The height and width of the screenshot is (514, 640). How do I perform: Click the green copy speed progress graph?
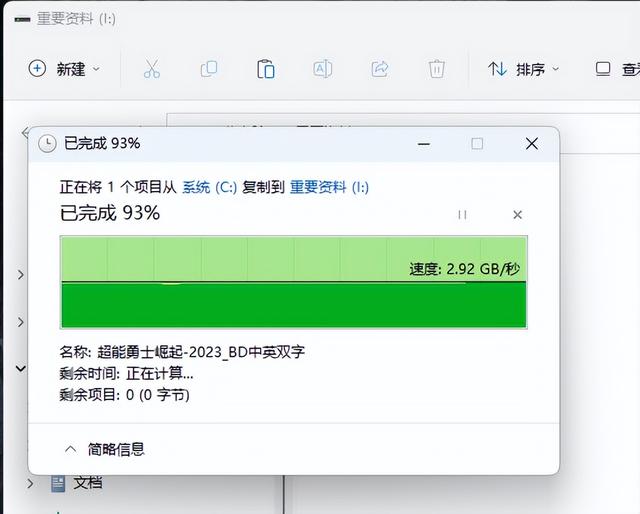pyautogui.click(x=293, y=282)
